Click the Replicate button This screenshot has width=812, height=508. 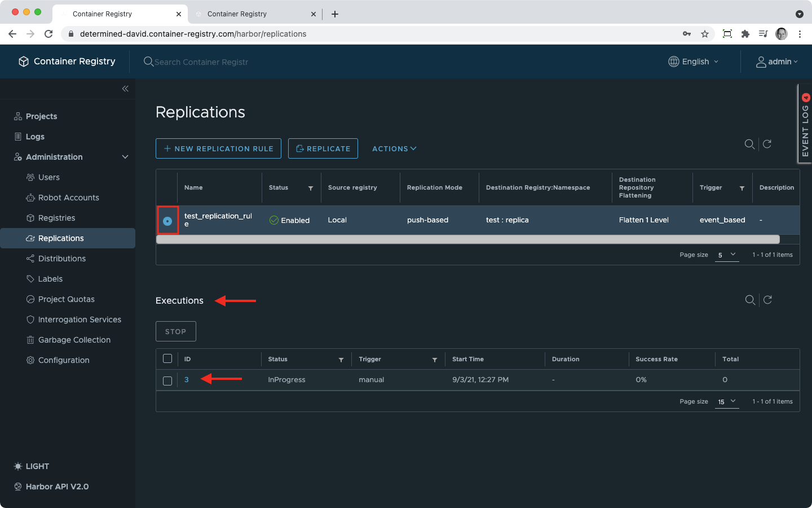click(x=323, y=148)
